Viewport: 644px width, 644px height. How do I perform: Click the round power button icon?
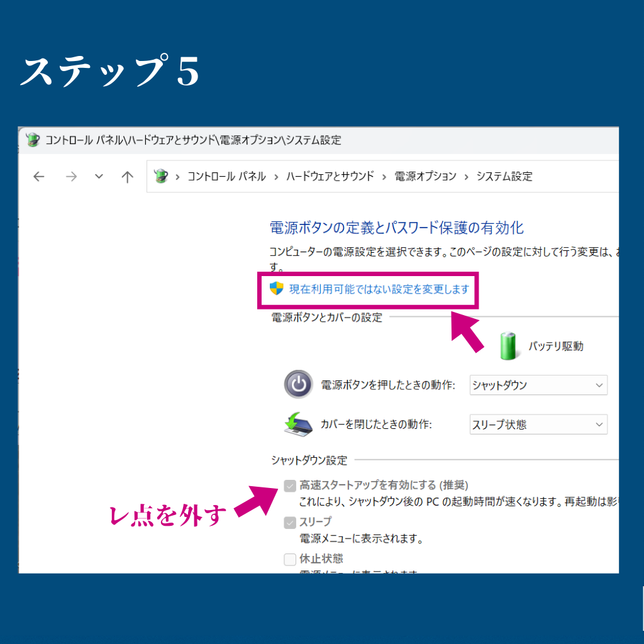click(299, 384)
